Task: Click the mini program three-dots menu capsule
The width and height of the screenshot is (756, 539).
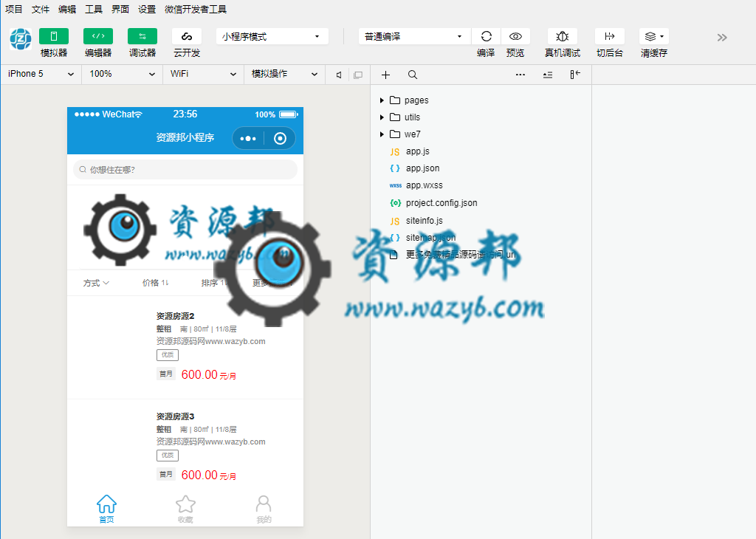Action: (248, 138)
